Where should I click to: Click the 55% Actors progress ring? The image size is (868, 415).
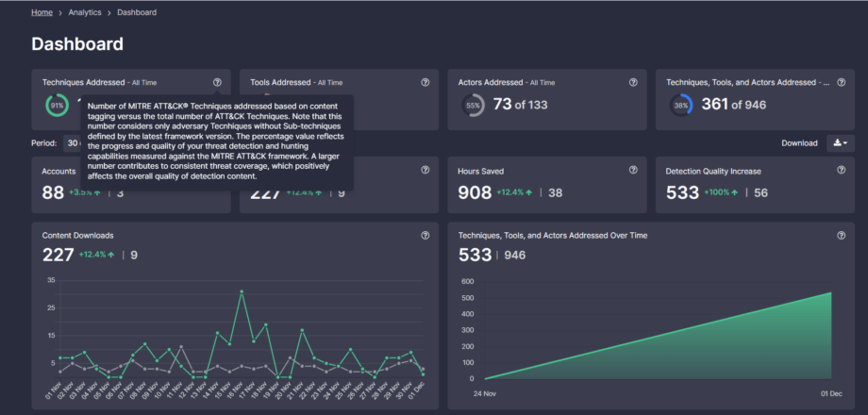coord(474,106)
